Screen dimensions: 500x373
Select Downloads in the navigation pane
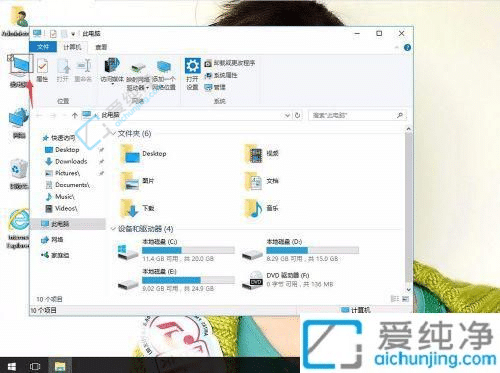[x=66, y=161]
